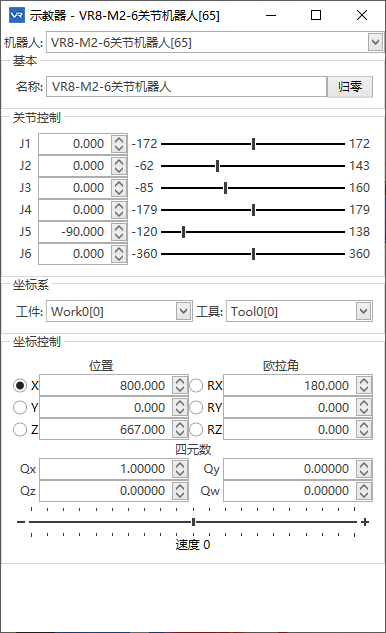Image resolution: width=386 pixels, height=633 pixels.
Task: Click the J6 slider handle
Action: coord(253,254)
